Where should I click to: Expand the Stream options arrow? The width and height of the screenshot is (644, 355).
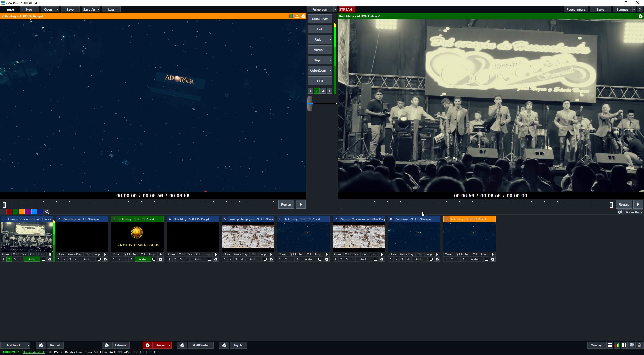pyautogui.click(x=170, y=345)
